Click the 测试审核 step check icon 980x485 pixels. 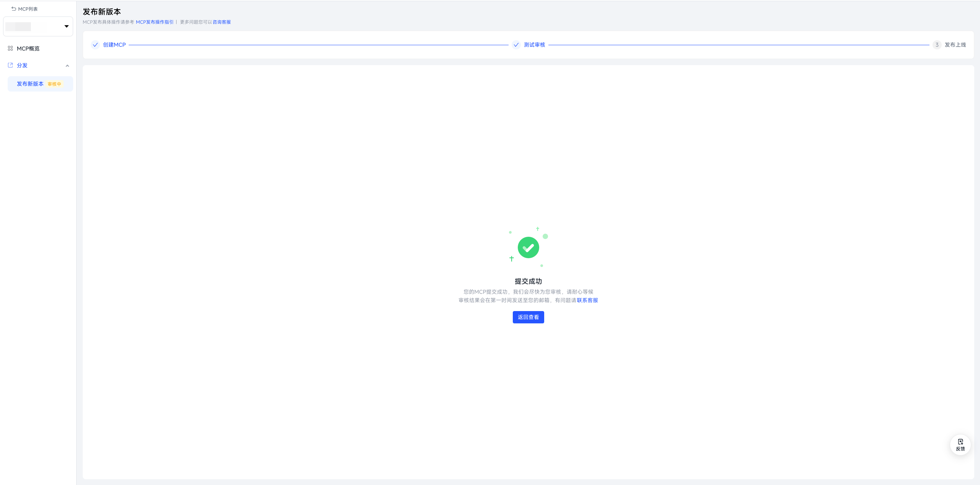tap(516, 45)
